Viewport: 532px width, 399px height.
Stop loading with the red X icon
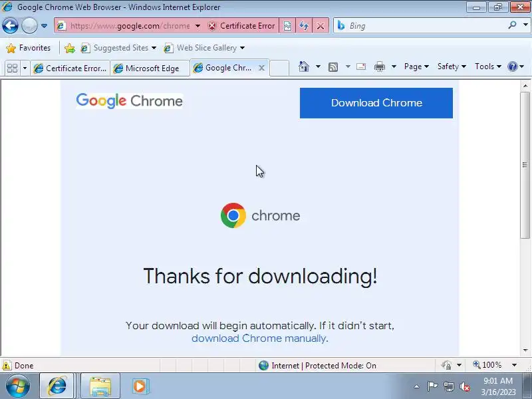(x=321, y=26)
